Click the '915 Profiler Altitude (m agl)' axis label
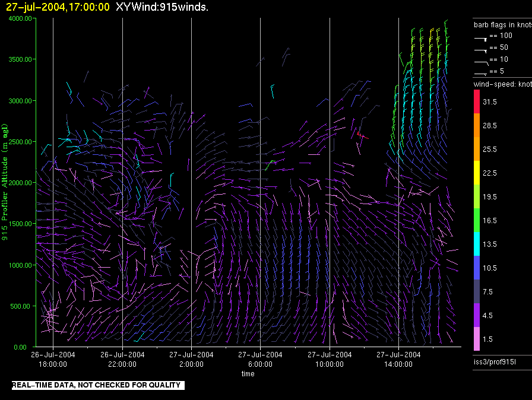This screenshot has height=400, width=532. pyautogui.click(x=5, y=182)
